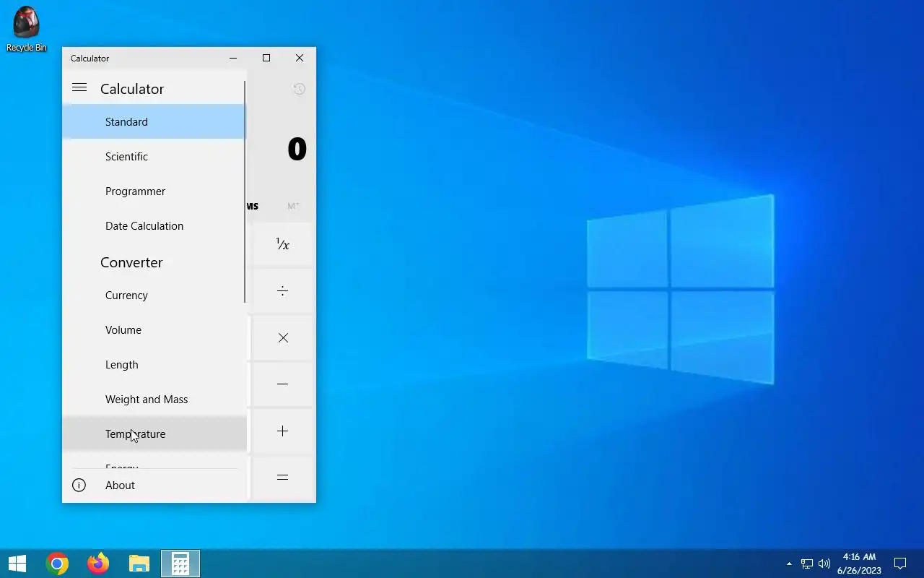Image resolution: width=924 pixels, height=578 pixels.
Task: Close the Calculator window
Action: pos(300,58)
